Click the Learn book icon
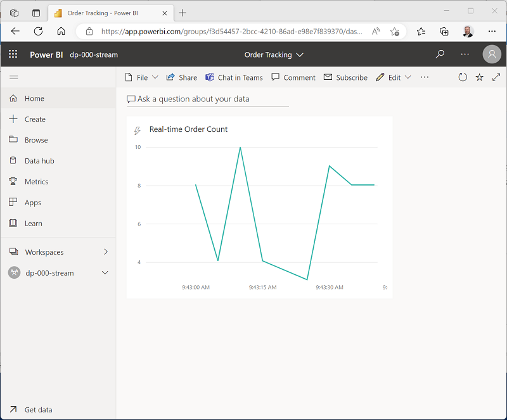The image size is (507, 420). click(13, 223)
